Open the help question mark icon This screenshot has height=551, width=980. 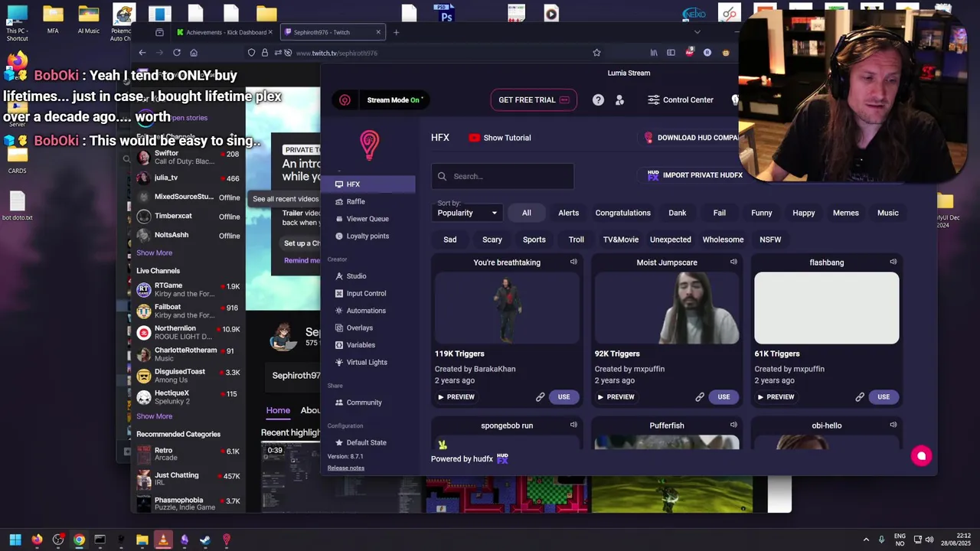[598, 100]
